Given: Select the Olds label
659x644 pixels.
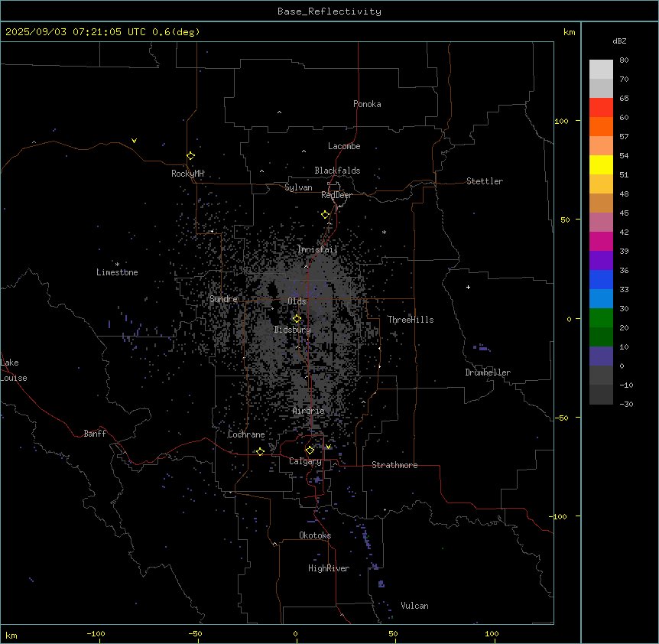Looking at the screenshot, I should point(297,301).
